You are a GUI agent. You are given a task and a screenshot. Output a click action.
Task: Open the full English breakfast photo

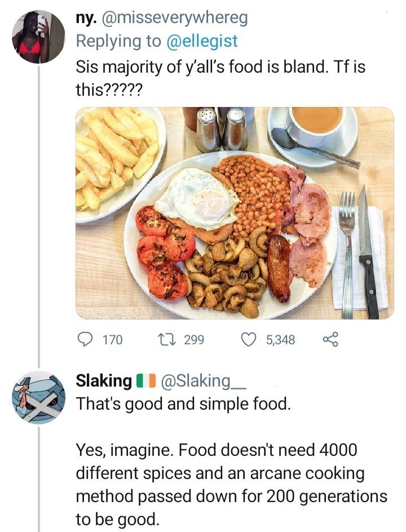[x=235, y=213]
